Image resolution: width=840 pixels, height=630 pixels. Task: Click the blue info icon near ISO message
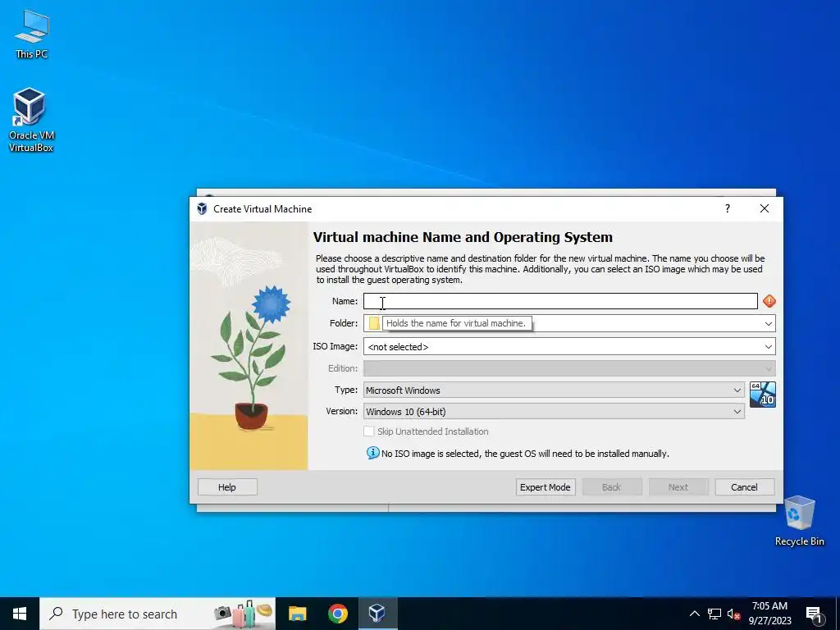(373, 453)
